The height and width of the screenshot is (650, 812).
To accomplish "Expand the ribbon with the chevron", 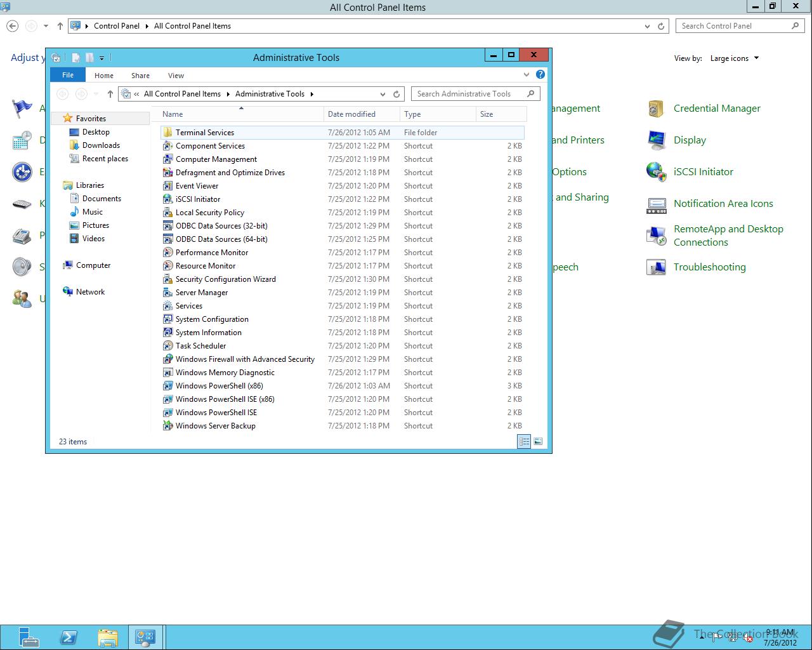I will point(527,74).
